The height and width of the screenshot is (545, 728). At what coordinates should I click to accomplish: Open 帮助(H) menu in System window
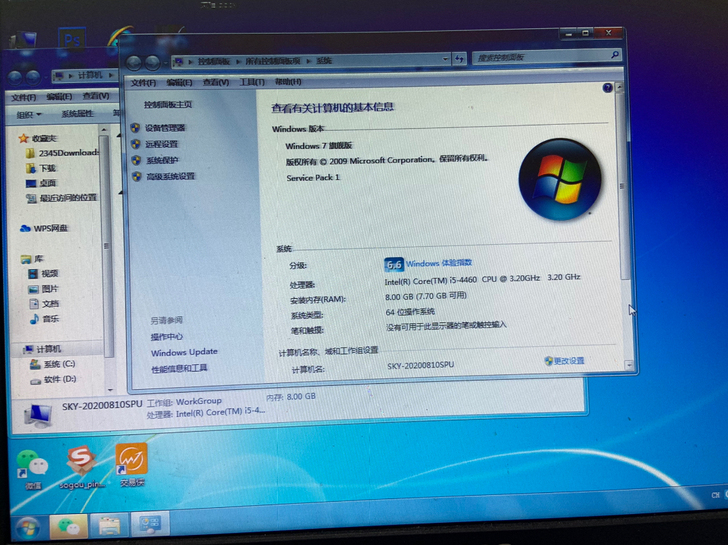pyautogui.click(x=288, y=82)
